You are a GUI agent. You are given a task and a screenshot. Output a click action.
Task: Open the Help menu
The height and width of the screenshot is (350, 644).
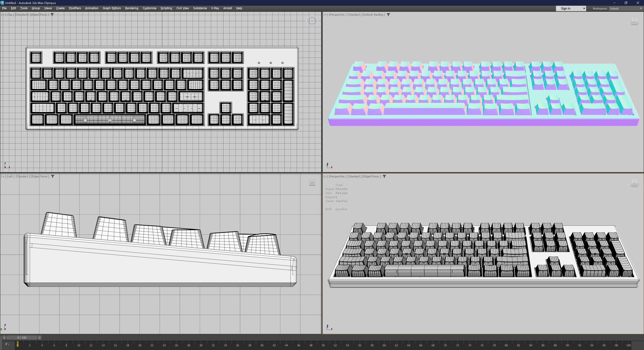239,8
